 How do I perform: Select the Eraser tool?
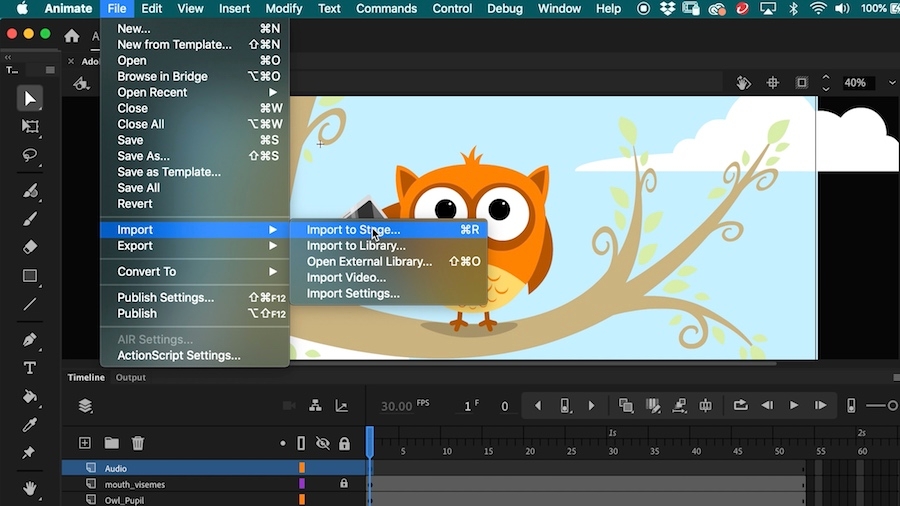pyautogui.click(x=30, y=247)
